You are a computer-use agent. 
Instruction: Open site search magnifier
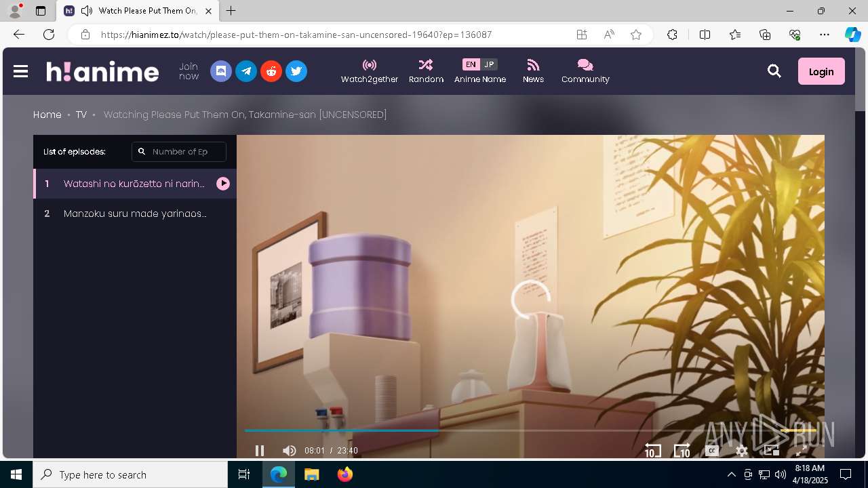pyautogui.click(x=774, y=71)
